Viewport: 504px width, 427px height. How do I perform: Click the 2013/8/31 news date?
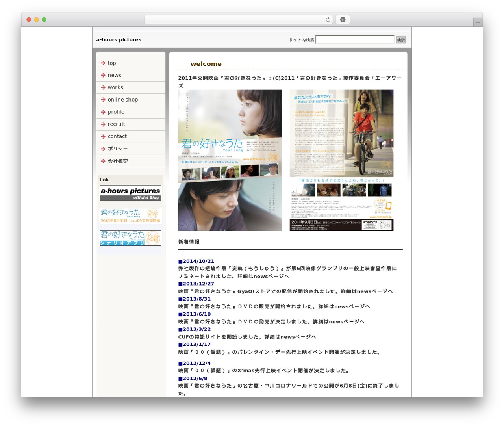pos(195,299)
